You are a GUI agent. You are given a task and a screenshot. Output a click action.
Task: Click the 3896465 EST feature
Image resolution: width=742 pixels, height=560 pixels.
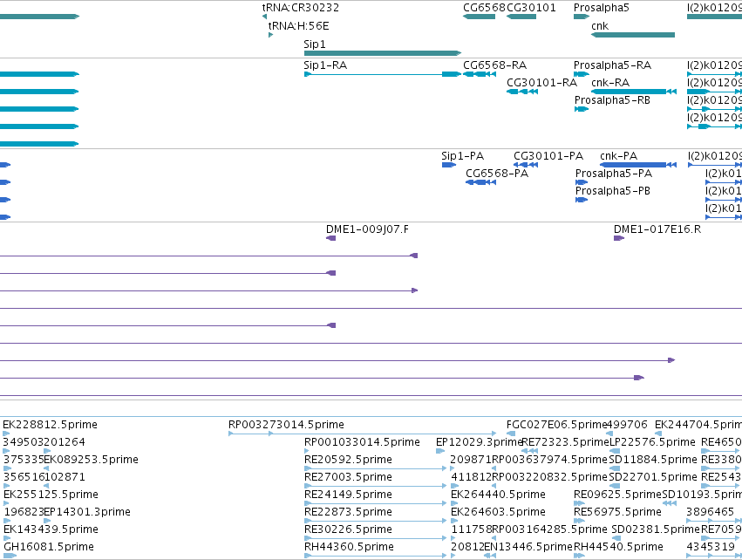coord(714,521)
